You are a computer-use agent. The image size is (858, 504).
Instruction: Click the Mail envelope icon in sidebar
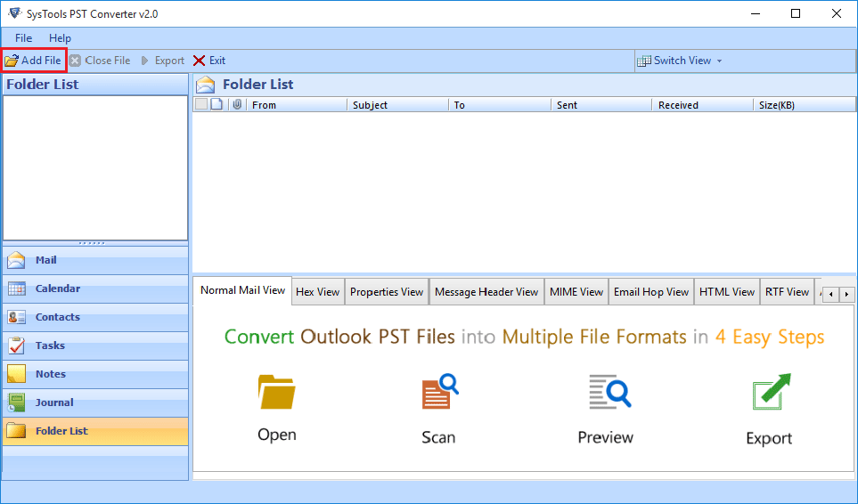point(16,260)
